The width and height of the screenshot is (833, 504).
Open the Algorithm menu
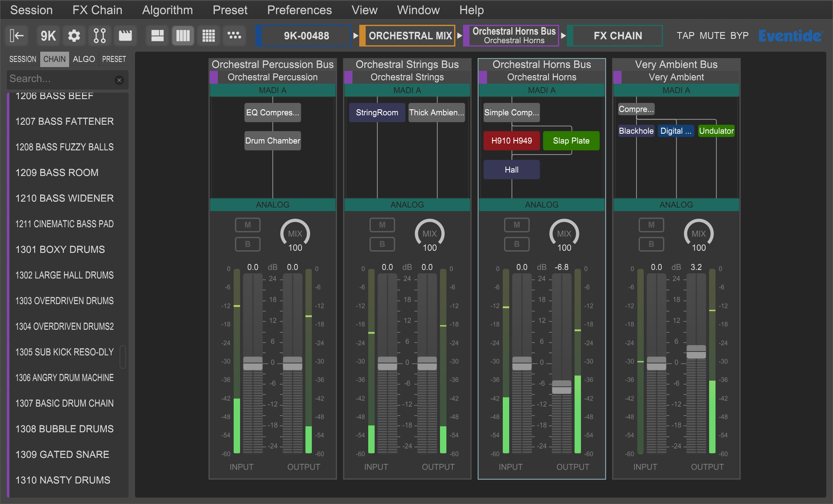pyautogui.click(x=167, y=10)
